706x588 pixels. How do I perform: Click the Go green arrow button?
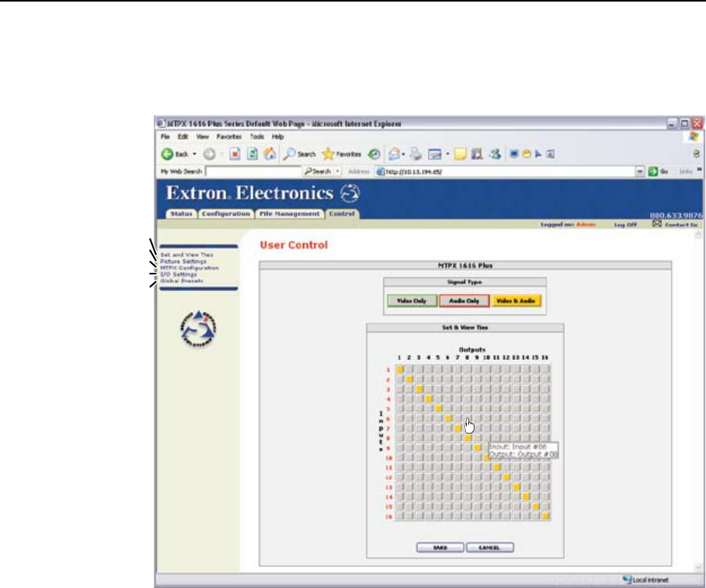[x=653, y=172]
